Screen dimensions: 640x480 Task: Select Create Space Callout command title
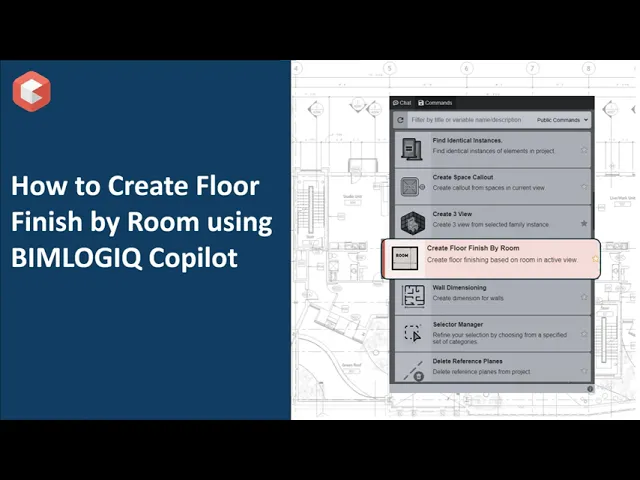pyautogui.click(x=463, y=177)
